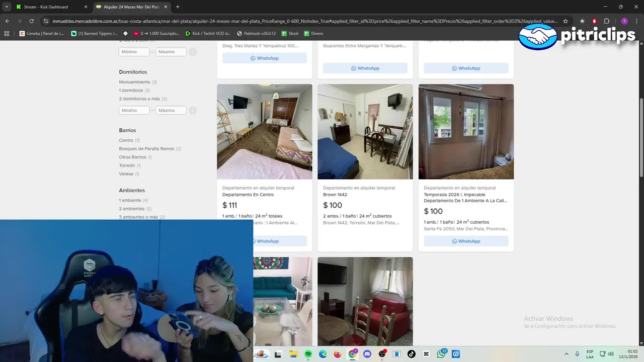
Task: Open Spotify from the taskbar
Action: point(308,354)
